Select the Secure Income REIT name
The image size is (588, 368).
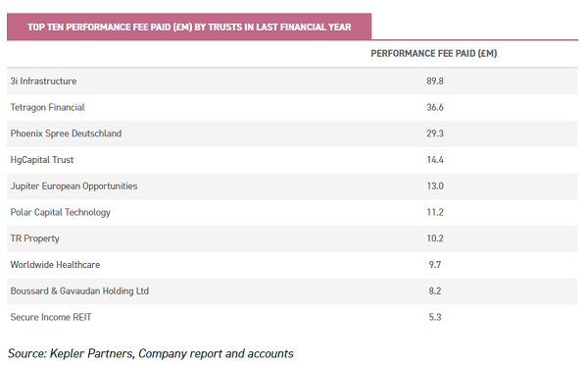pos(51,317)
